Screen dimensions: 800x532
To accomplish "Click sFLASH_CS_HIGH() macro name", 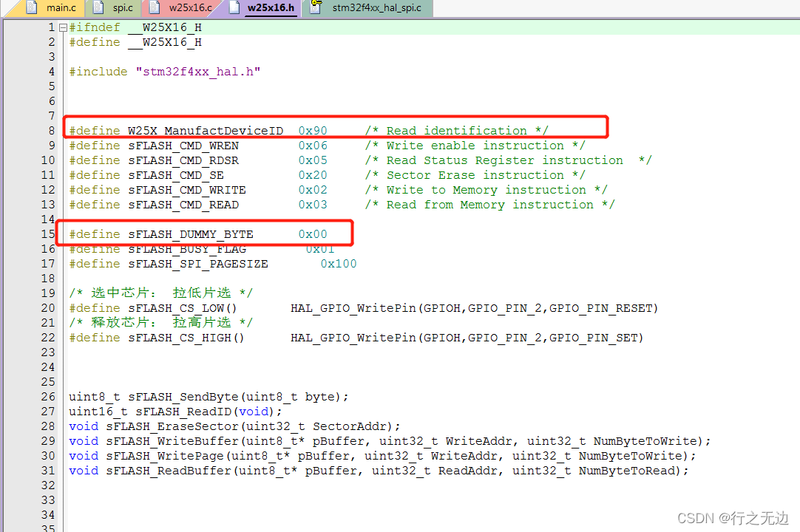I will pos(186,338).
